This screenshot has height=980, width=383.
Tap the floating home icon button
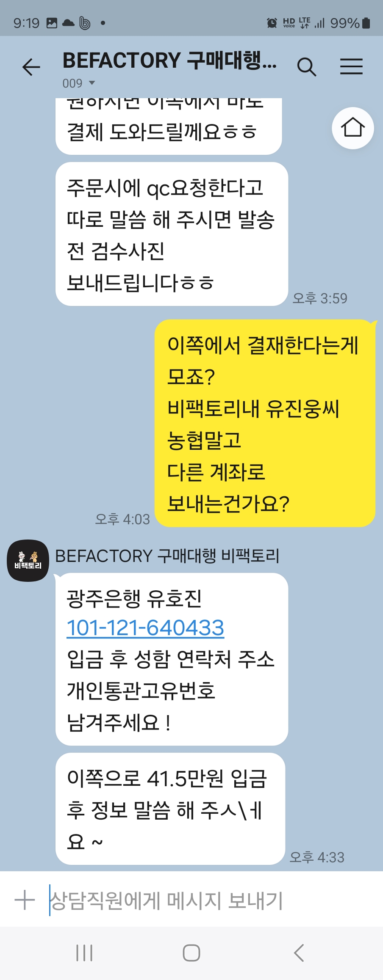click(352, 128)
